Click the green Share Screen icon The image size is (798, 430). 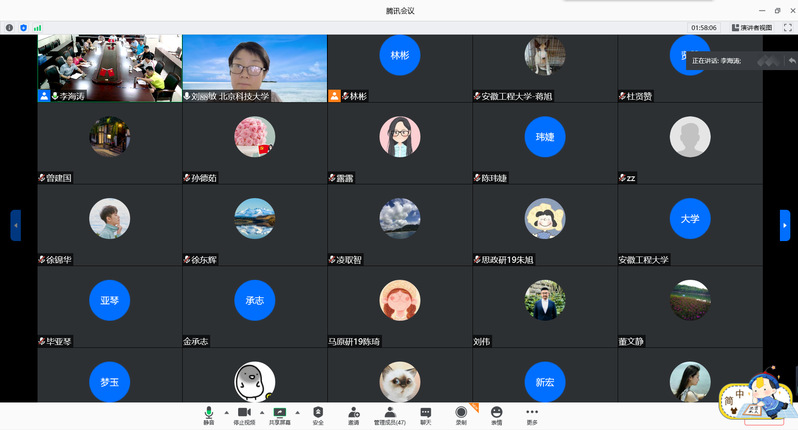280,413
